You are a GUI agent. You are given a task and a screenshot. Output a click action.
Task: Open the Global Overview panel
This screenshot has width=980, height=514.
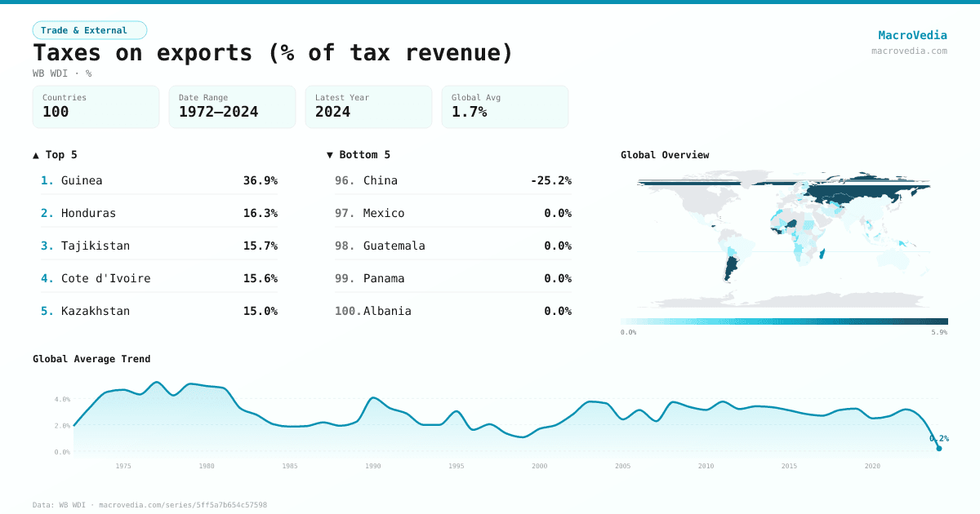pos(665,154)
